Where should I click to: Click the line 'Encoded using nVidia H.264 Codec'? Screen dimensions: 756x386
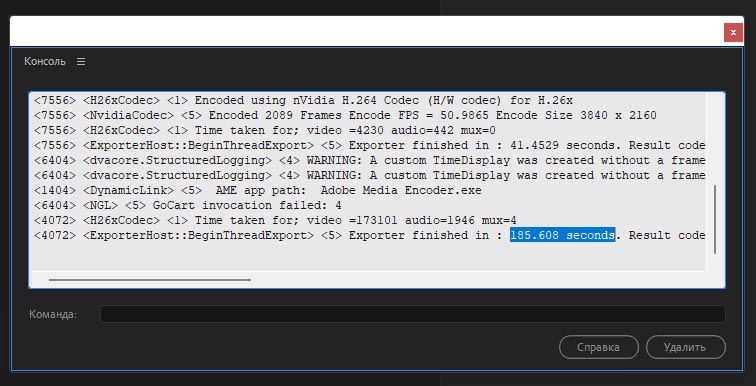coord(303,101)
